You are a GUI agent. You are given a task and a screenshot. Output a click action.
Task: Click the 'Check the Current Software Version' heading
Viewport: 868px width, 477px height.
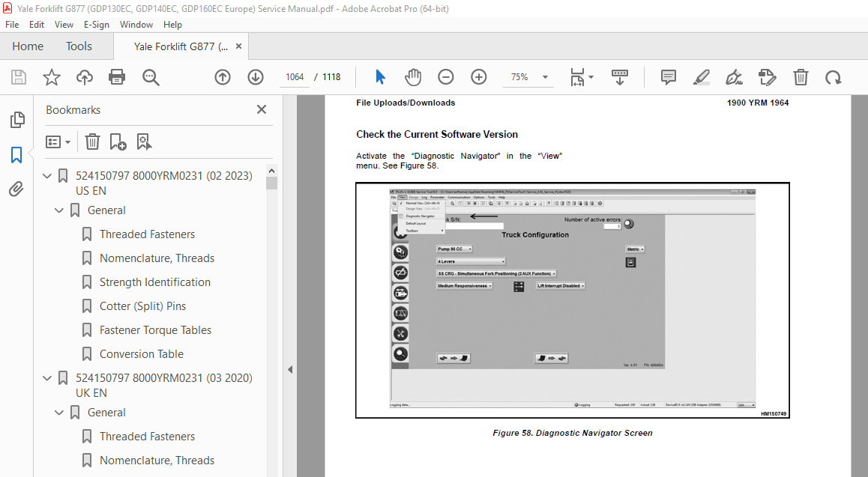(x=437, y=134)
